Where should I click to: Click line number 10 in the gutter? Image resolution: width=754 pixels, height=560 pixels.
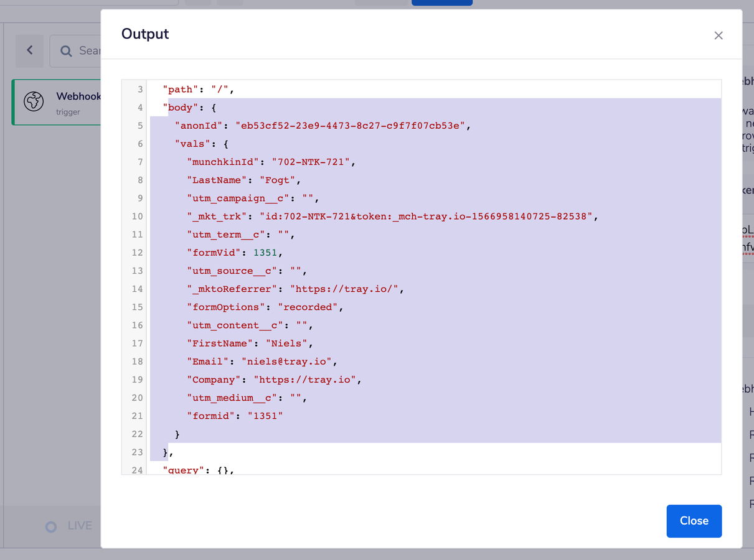[137, 217]
